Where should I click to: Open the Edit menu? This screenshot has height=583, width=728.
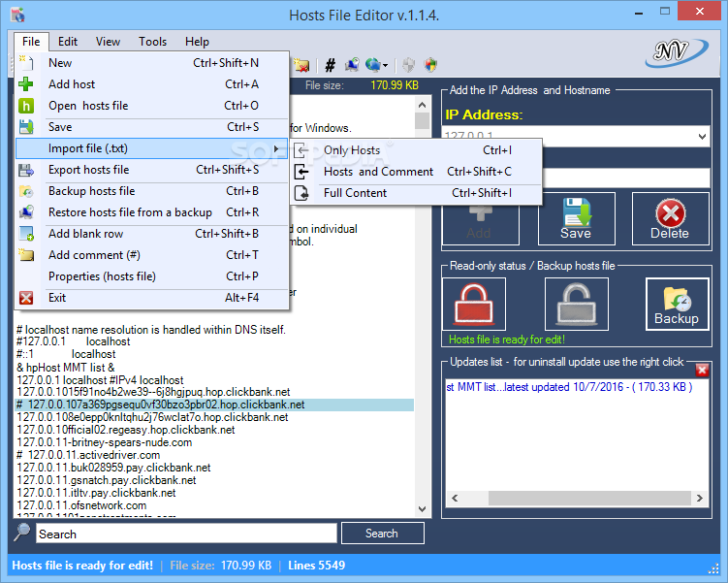(68, 42)
